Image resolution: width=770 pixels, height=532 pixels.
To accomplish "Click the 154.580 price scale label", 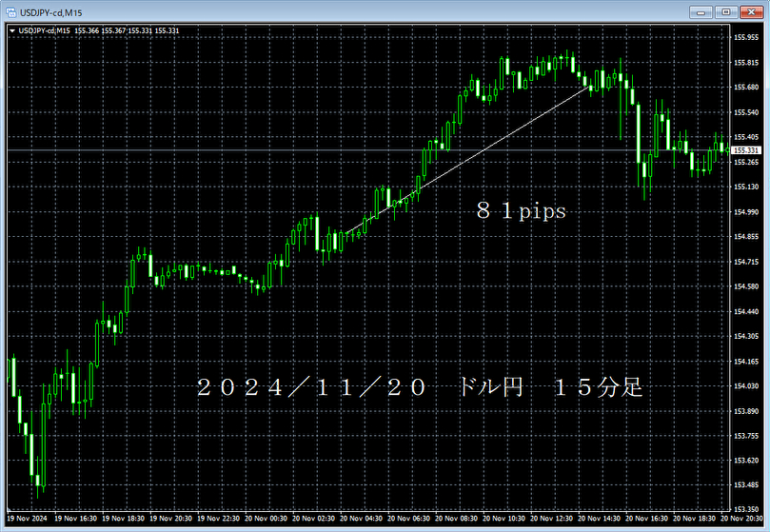I will [x=746, y=286].
